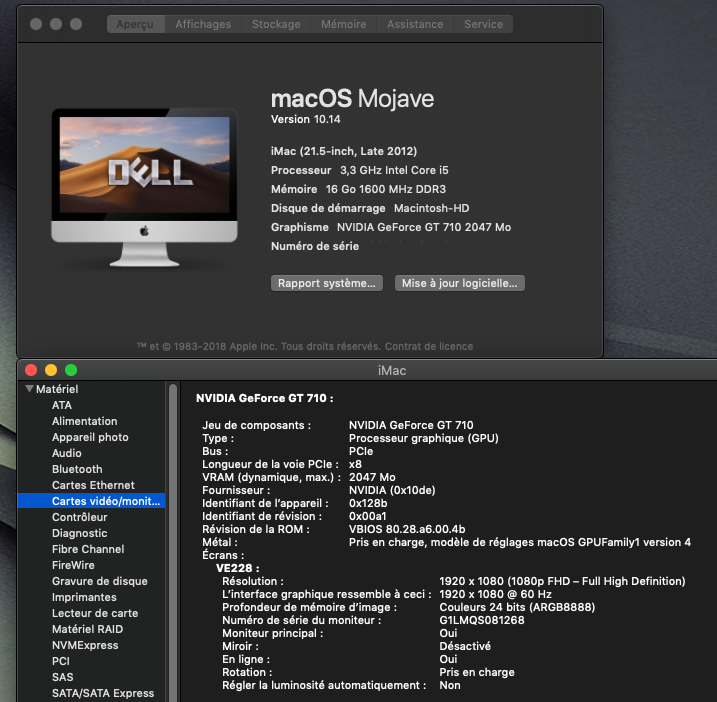Click the Miroir value Désactivé
The width and height of the screenshot is (717, 702).
(465, 646)
